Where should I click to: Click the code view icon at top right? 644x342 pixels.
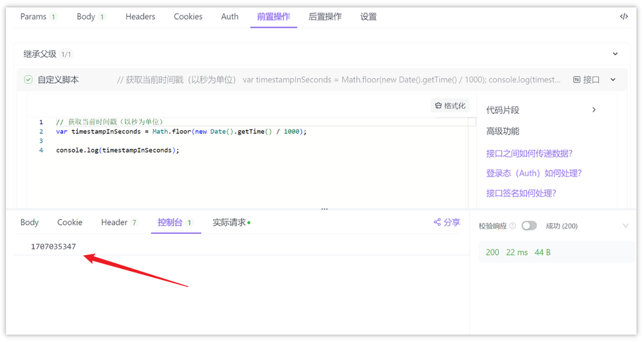pos(623,17)
